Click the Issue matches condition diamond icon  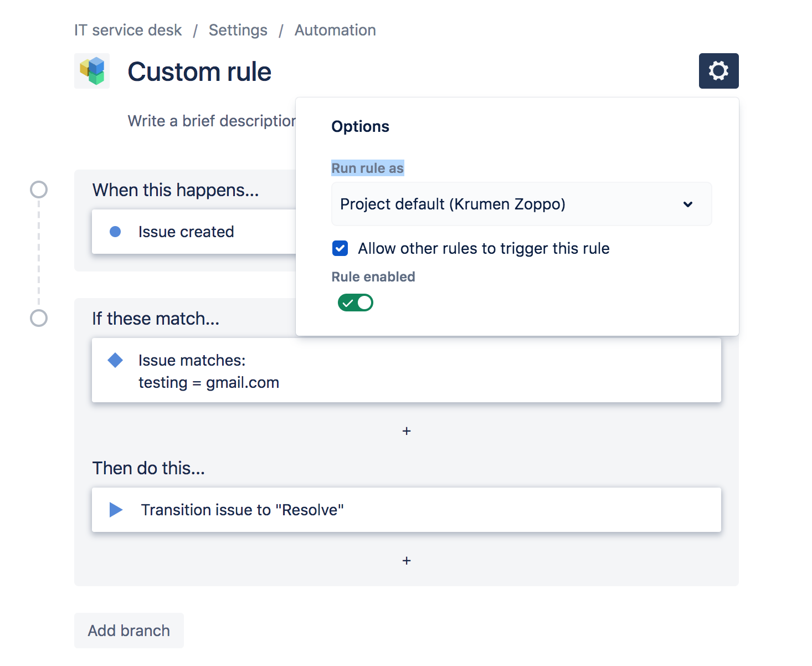115,360
